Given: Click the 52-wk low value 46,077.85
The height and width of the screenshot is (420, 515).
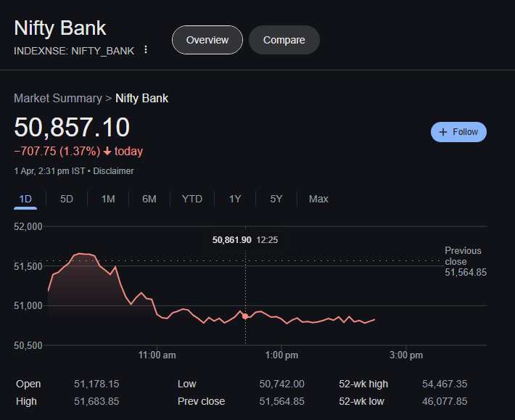Looking at the screenshot, I should (445, 401).
